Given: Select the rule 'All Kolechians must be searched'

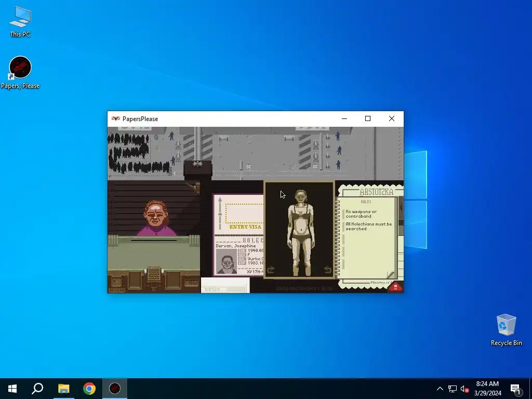Looking at the screenshot, I should [x=368, y=227].
